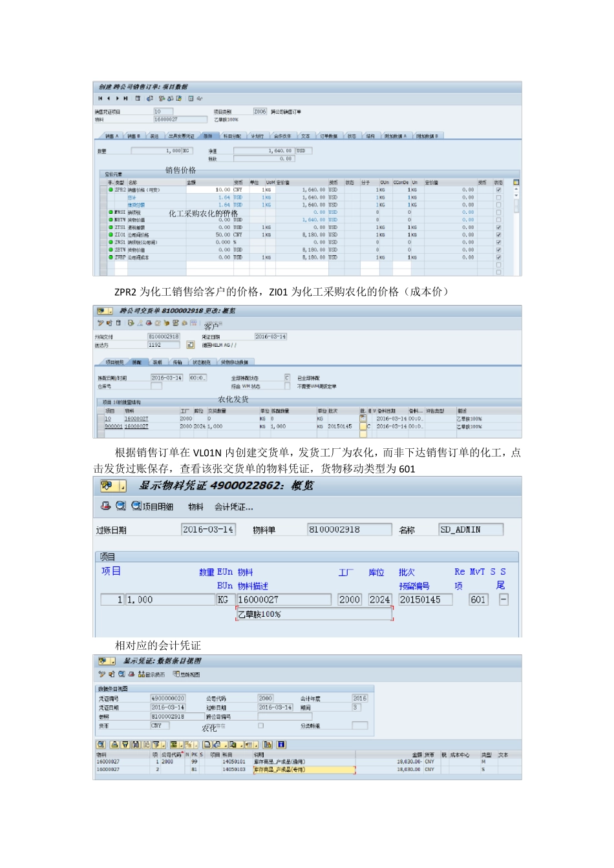
Task: Open 项目概览 tab in delivery
Action: click(115, 362)
